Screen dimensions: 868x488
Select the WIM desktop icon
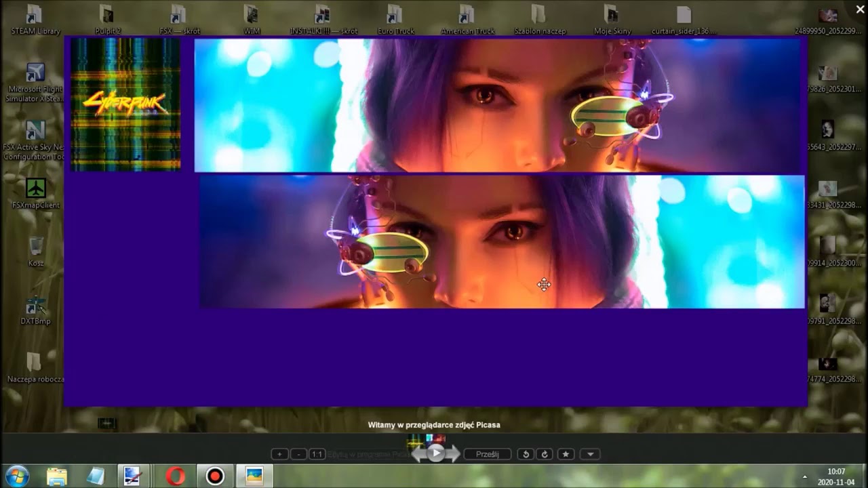pos(252,20)
